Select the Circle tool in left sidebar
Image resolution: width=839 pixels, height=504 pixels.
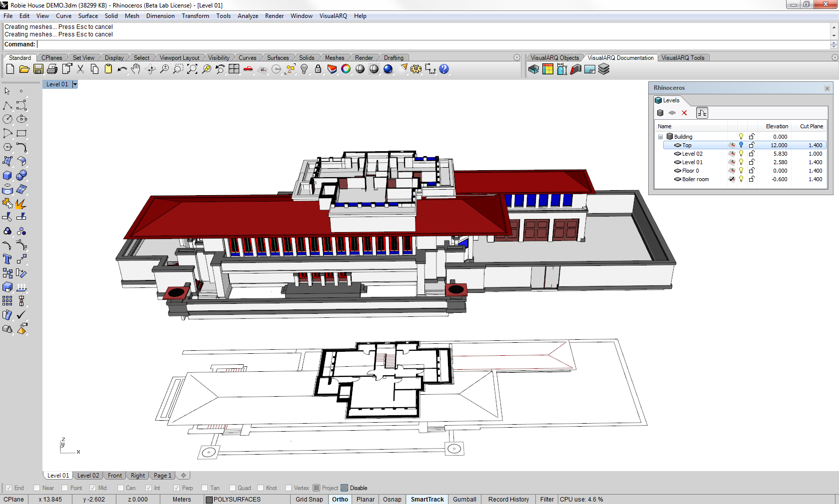(7, 119)
